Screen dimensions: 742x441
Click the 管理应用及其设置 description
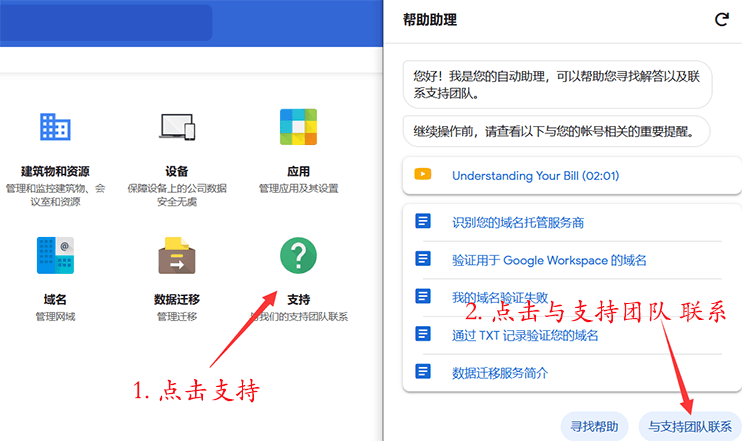click(x=299, y=189)
